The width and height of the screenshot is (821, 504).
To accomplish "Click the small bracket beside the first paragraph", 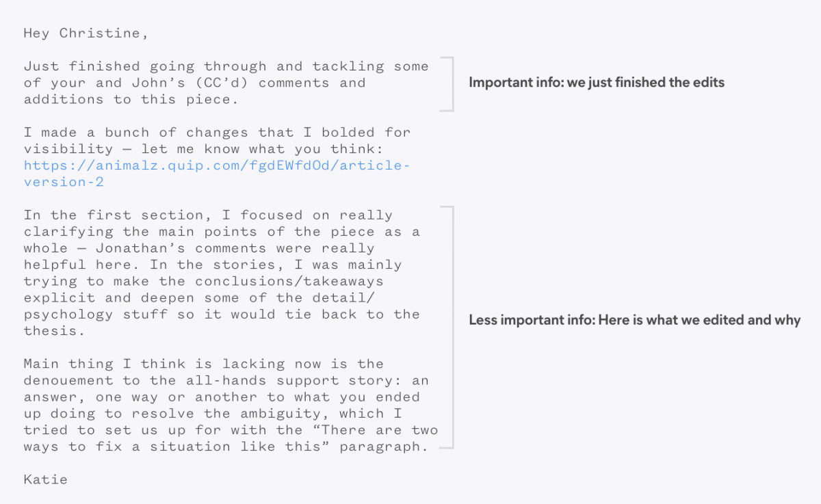I will pyautogui.click(x=449, y=84).
